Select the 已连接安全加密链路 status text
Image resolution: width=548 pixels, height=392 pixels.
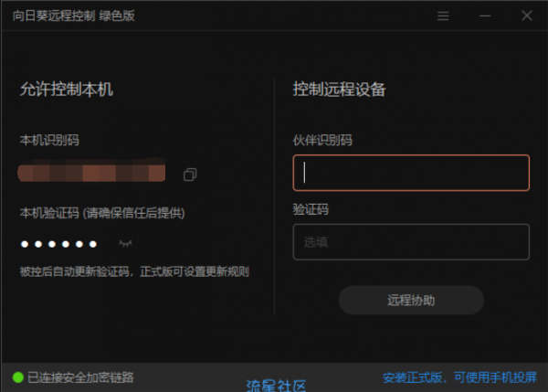pyautogui.click(x=80, y=377)
